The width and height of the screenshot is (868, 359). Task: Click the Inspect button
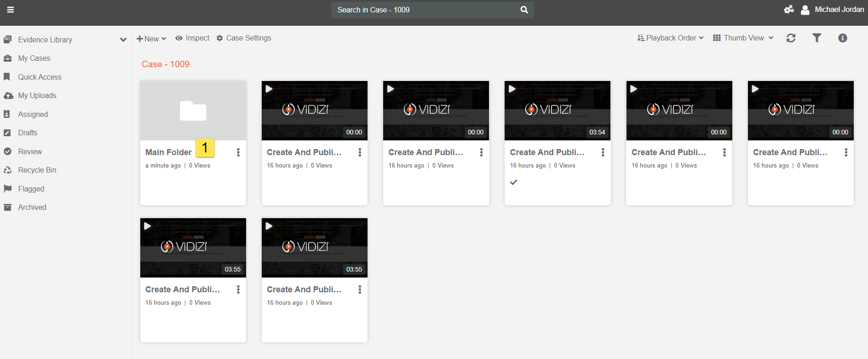tap(192, 38)
